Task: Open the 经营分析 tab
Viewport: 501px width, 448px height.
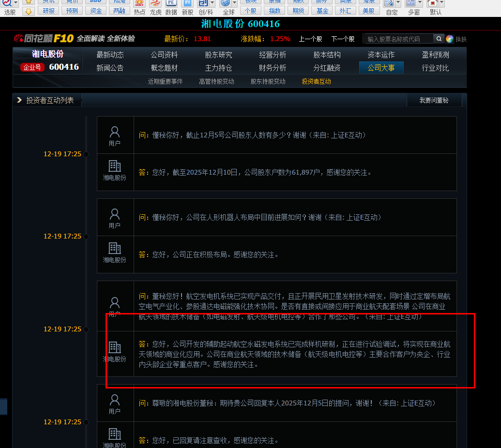Action: pos(273,55)
